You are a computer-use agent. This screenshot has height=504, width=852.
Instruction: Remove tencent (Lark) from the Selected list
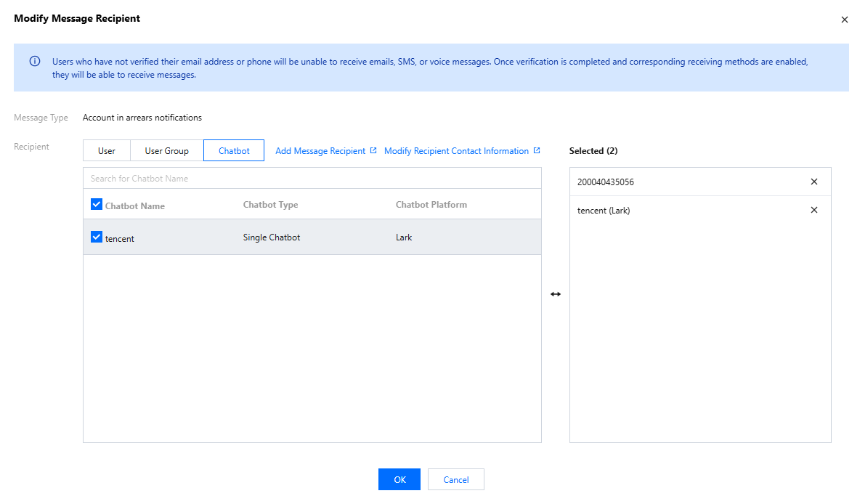814,211
